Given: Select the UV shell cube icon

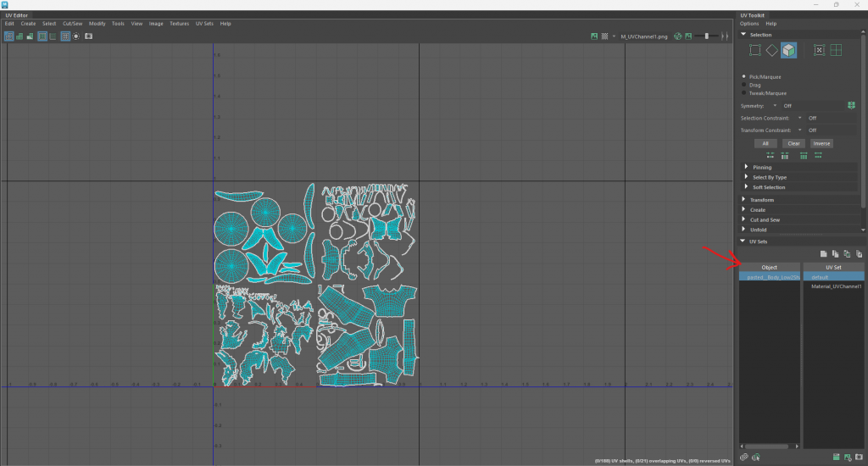Looking at the screenshot, I should point(789,50).
